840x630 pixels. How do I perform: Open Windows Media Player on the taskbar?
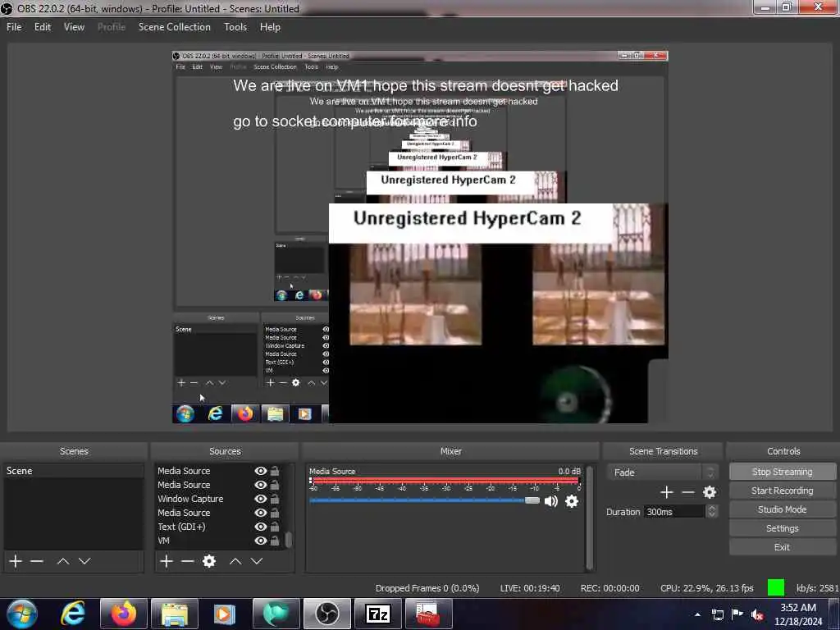click(x=225, y=614)
